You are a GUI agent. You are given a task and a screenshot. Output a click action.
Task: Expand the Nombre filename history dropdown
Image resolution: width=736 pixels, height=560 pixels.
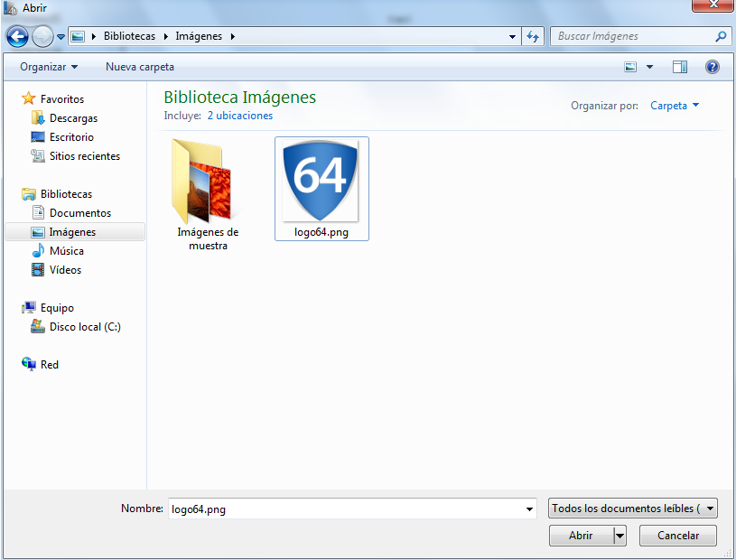(x=530, y=509)
